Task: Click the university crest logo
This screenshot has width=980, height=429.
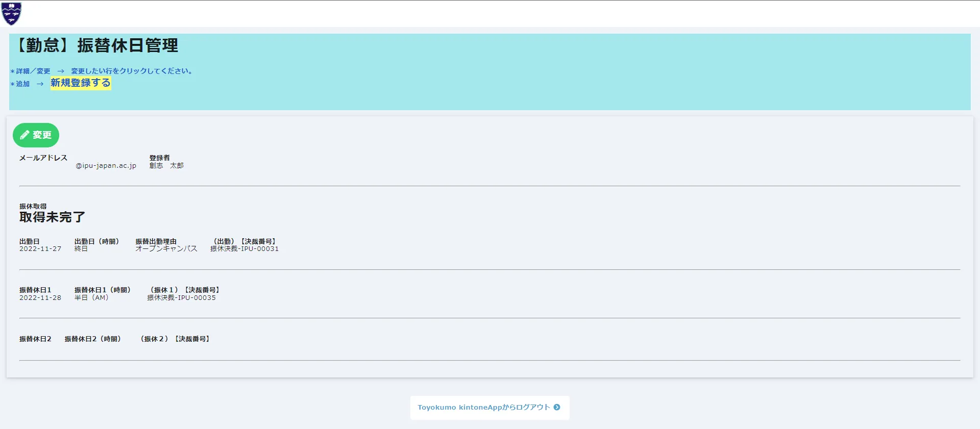Action: tap(11, 13)
